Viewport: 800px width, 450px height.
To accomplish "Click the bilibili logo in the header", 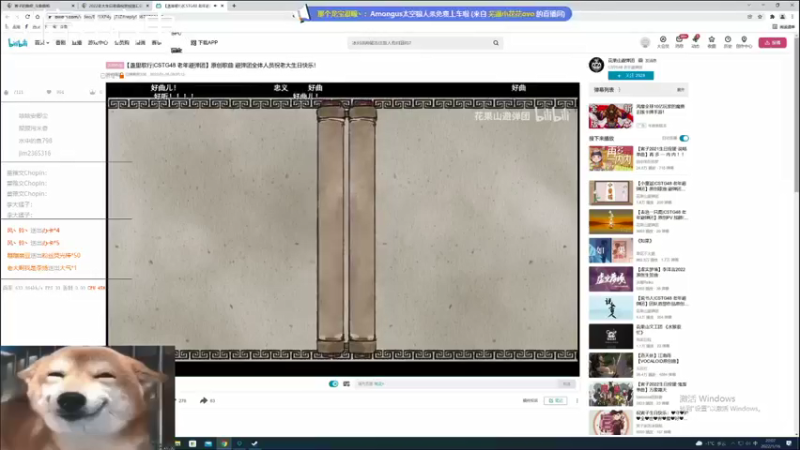I will (x=17, y=43).
